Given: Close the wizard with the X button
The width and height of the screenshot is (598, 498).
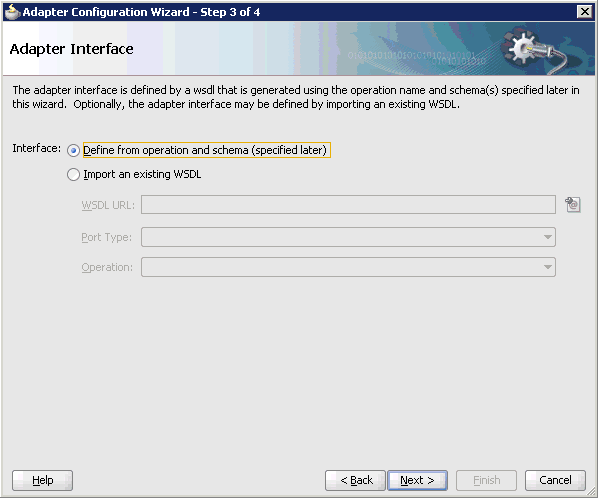Looking at the screenshot, I should point(585,12).
